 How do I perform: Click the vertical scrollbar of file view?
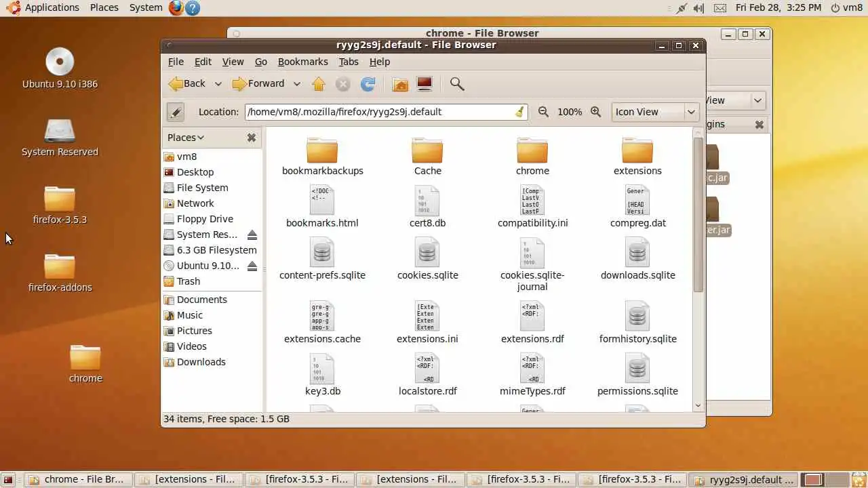(x=698, y=215)
